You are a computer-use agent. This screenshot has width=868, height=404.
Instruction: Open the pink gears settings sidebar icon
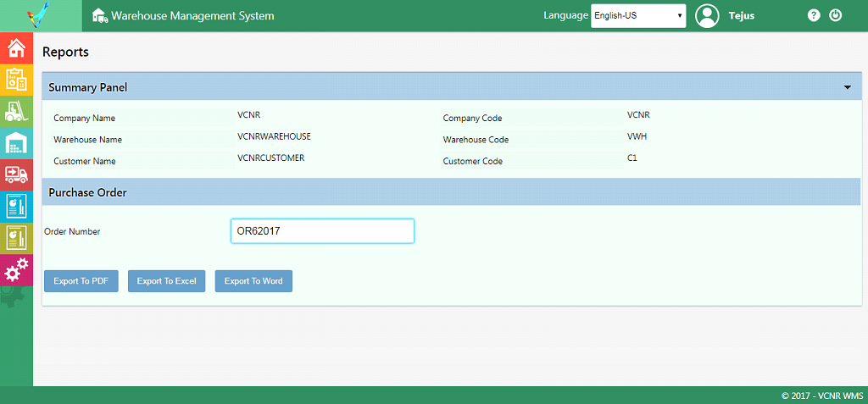coord(16,270)
